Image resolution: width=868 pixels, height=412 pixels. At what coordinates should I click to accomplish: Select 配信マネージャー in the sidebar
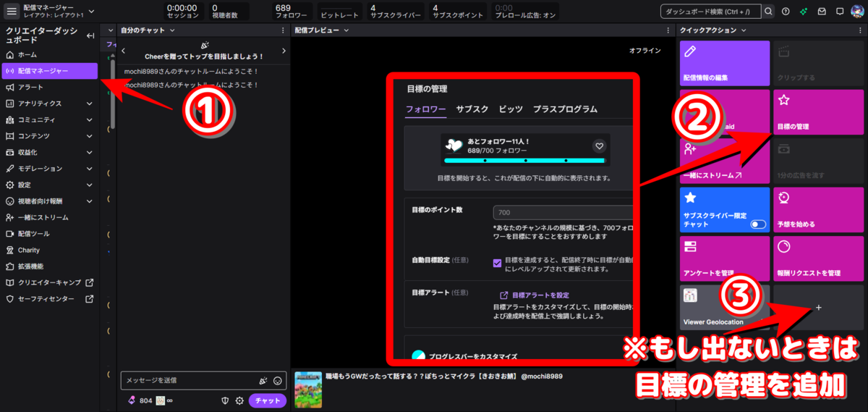pyautogui.click(x=49, y=71)
